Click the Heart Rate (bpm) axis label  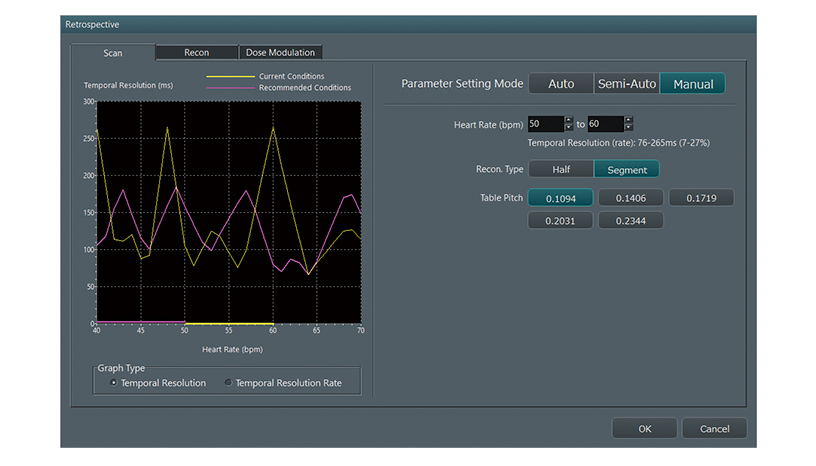pos(232,349)
